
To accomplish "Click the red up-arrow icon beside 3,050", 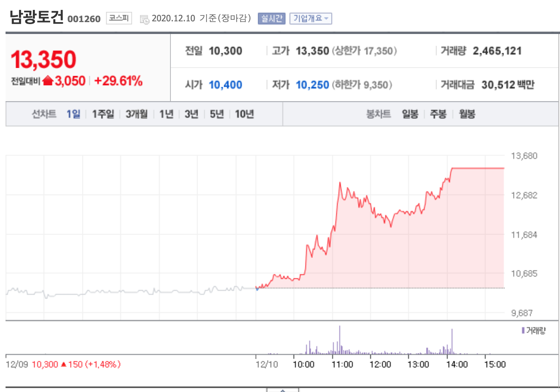I will tap(48, 81).
